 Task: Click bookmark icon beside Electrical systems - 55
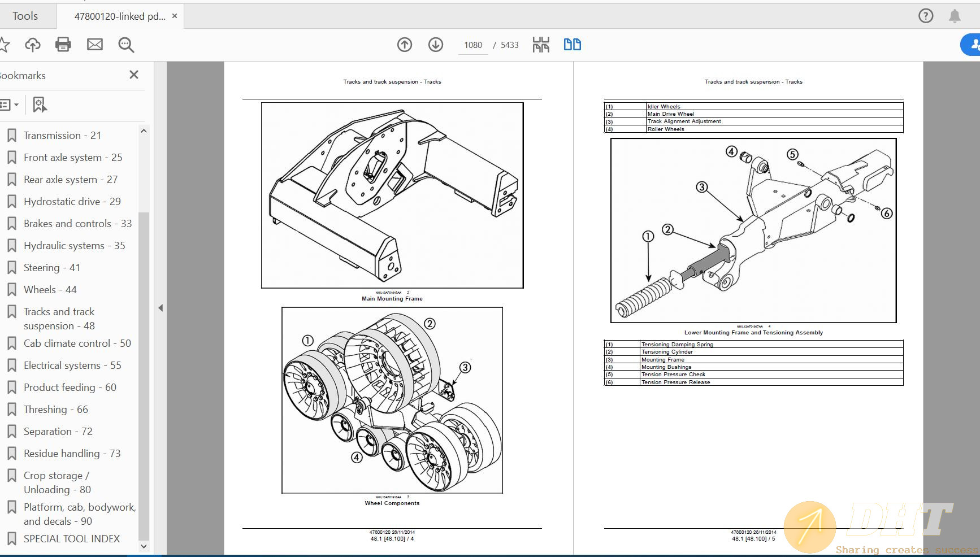(11, 365)
